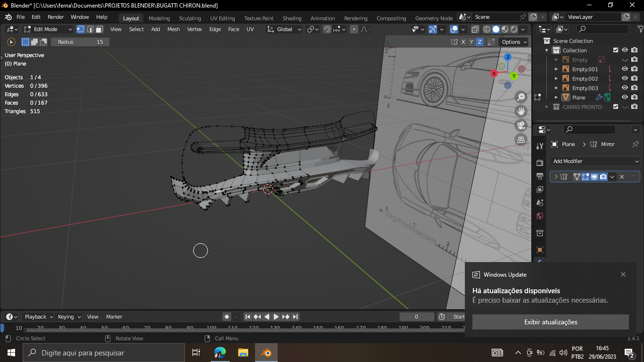Image resolution: width=644 pixels, height=362 pixels.
Task: Remove the Mirror modifier
Action: click(x=622, y=177)
